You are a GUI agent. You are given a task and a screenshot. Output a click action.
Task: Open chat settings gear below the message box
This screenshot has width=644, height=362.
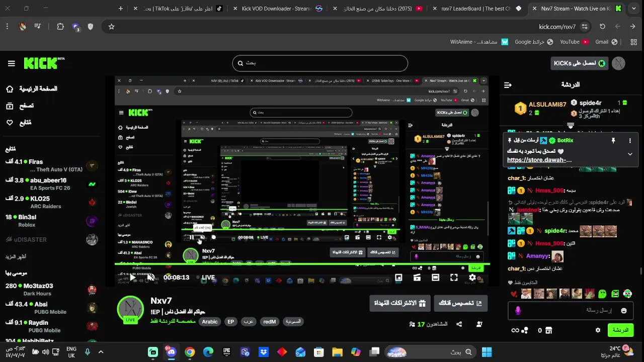pos(598,330)
